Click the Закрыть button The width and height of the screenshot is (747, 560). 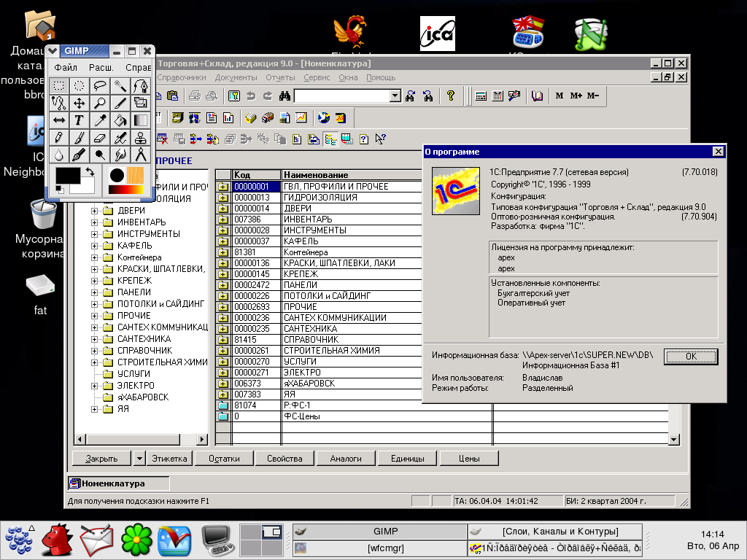click(102, 459)
